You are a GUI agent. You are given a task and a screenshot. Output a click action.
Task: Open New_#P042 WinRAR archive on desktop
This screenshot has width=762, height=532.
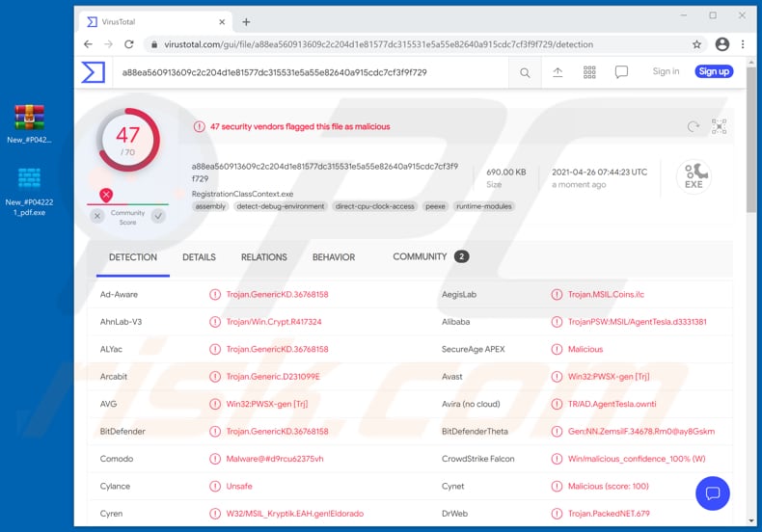point(29,124)
